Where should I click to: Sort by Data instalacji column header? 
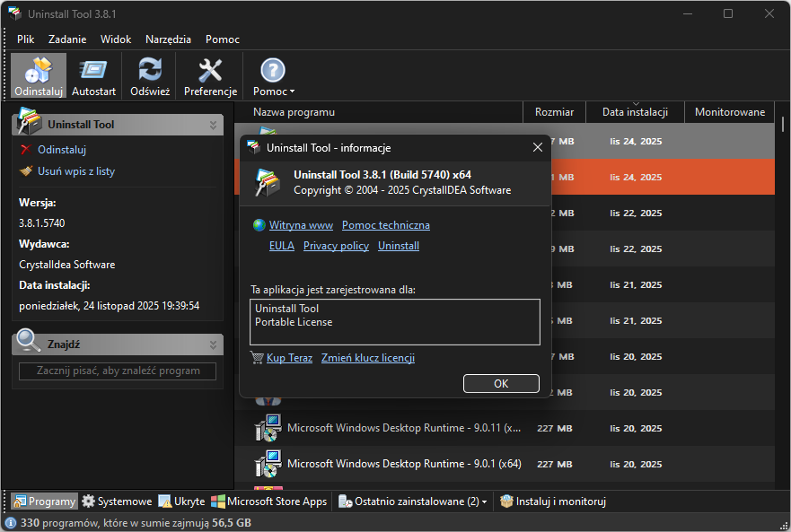635,112
